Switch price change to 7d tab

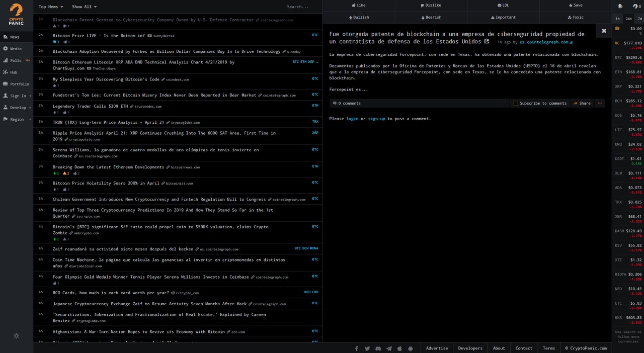click(x=639, y=18)
